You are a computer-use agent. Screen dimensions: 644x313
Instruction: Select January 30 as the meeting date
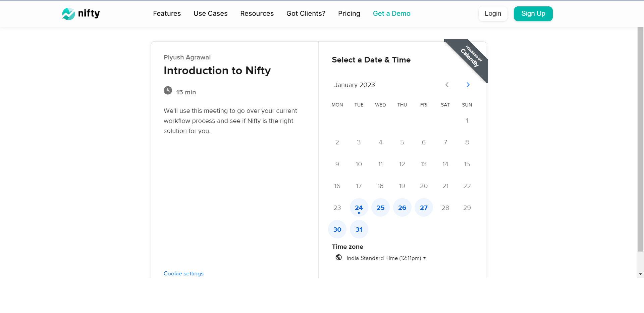click(337, 229)
